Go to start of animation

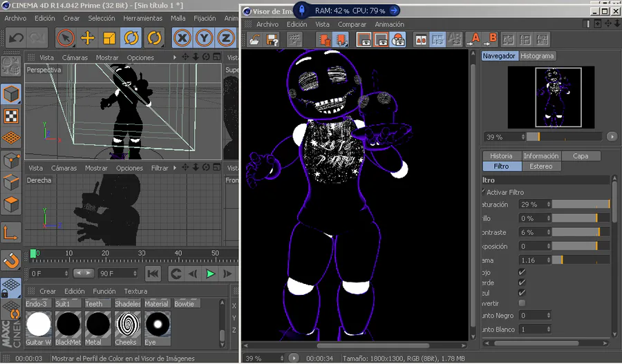click(153, 274)
